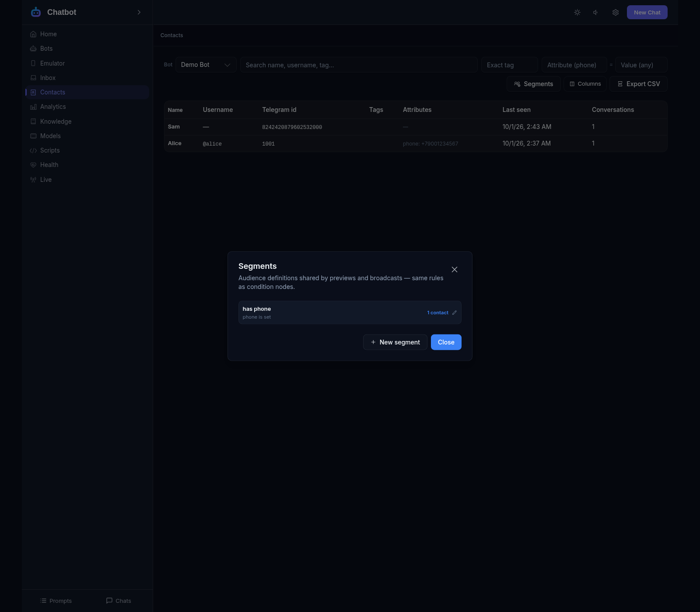This screenshot has width=700, height=612.
Task: Toggle light theme with sun icon
Action: (577, 12)
